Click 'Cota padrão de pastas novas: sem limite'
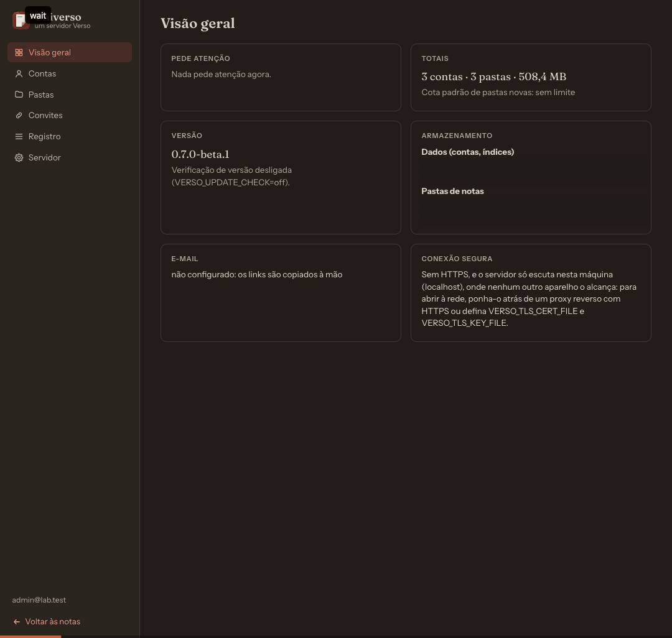 [x=498, y=93]
